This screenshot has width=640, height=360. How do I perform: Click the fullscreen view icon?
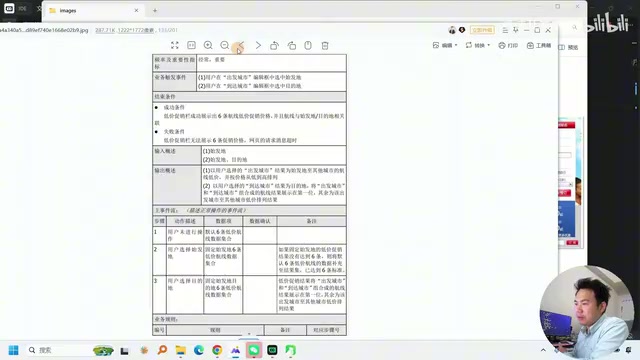click(175, 45)
